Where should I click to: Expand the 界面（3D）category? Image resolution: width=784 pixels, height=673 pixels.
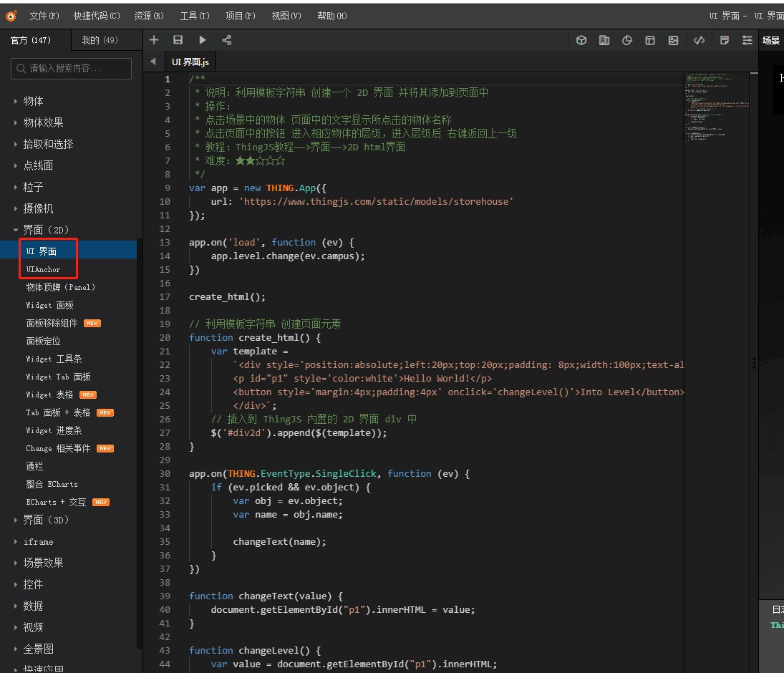point(46,520)
